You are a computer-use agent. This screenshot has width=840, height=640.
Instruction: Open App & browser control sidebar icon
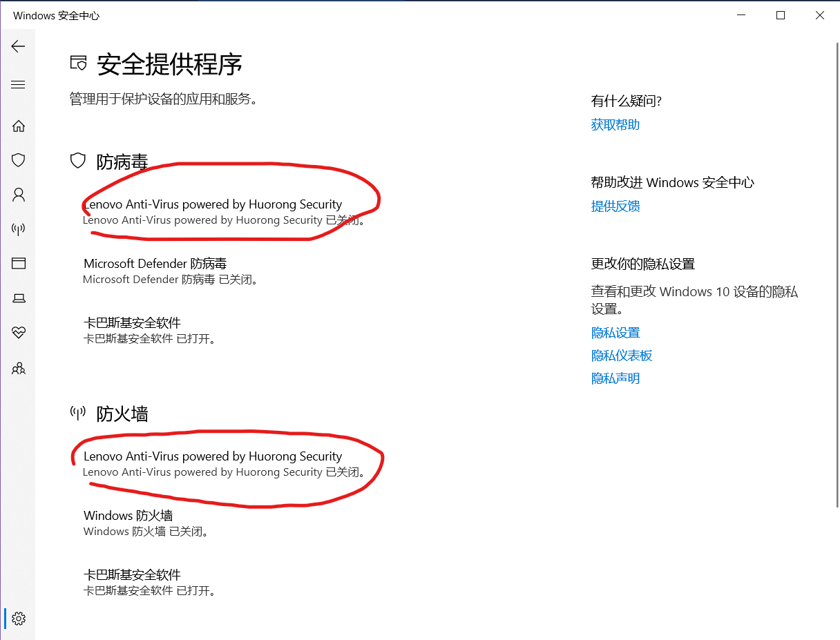pos(19,263)
